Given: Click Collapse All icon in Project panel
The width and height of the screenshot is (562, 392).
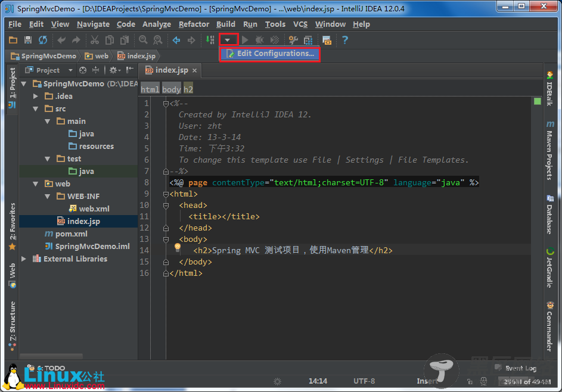Looking at the screenshot, I should click(x=96, y=70).
